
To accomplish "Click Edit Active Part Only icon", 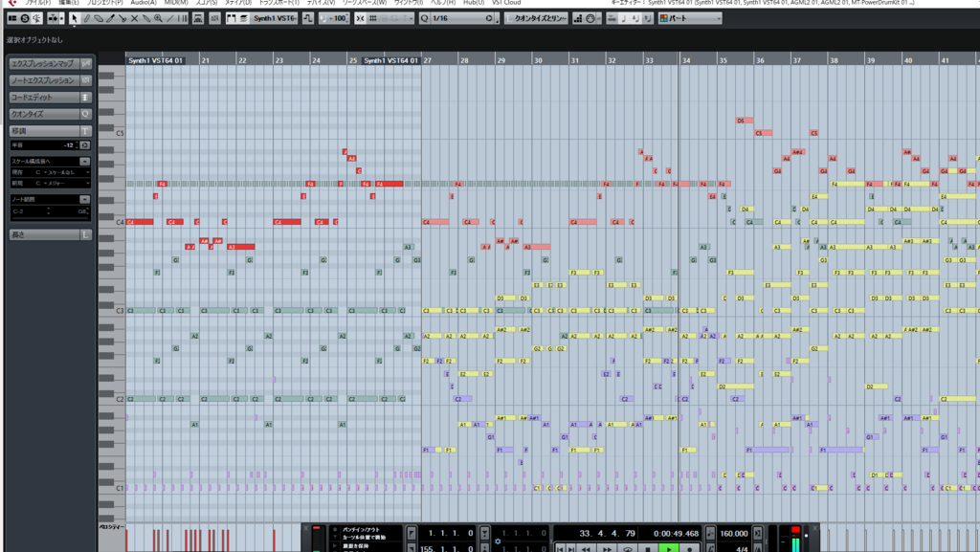I will pyautogui.click(x=243, y=19).
